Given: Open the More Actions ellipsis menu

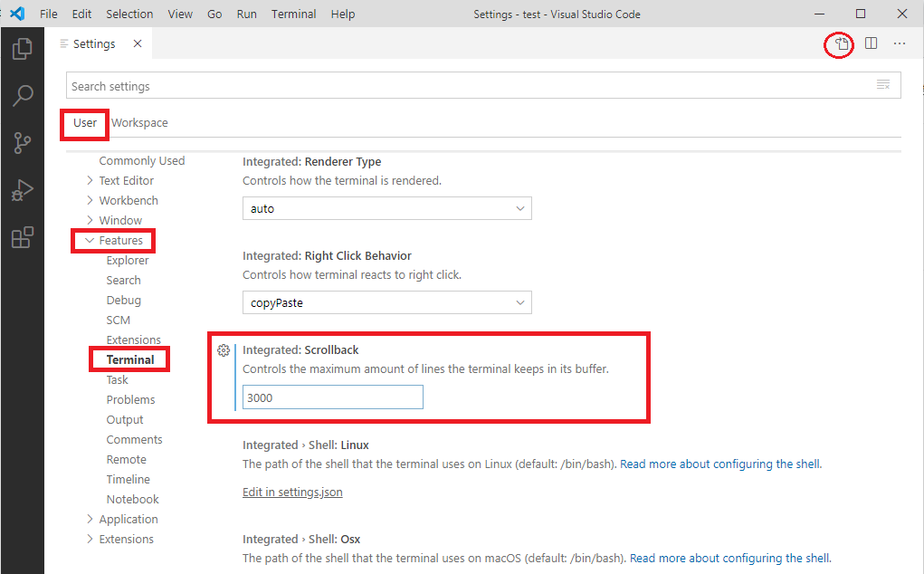Looking at the screenshot, I should click(900, 43).
